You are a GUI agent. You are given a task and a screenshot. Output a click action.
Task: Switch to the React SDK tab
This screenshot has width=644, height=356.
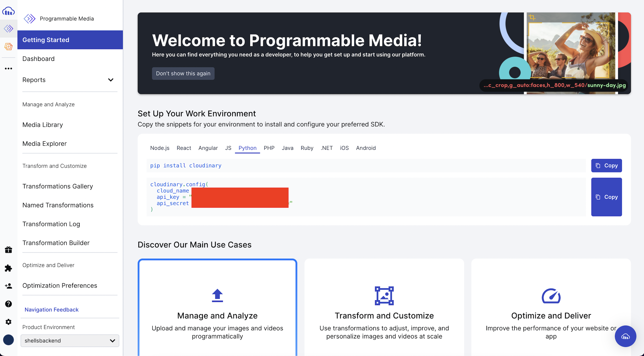coord(184,148)
